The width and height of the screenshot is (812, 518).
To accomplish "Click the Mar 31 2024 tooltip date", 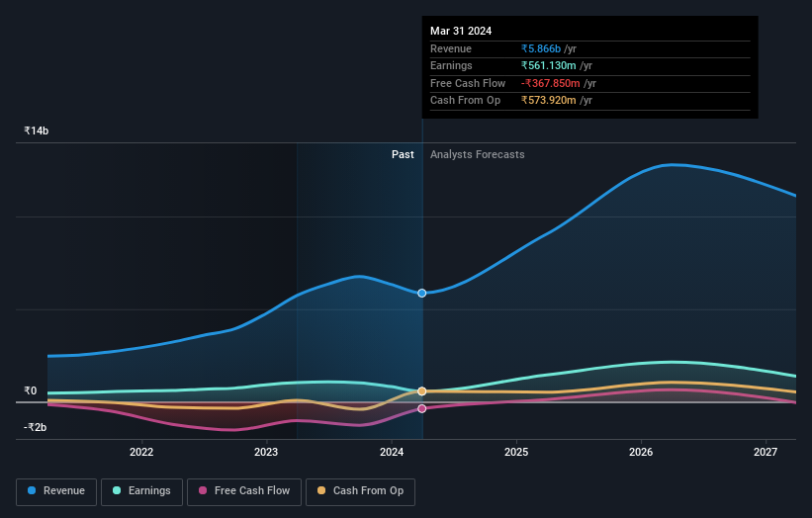I will [461, 31].
